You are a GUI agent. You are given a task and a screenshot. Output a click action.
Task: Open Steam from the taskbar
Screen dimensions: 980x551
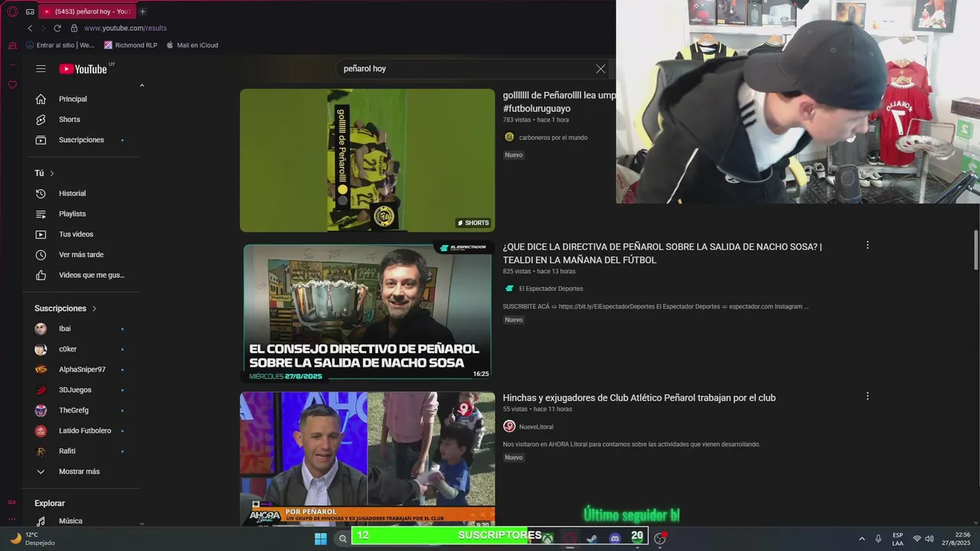(x=592, y=538)
